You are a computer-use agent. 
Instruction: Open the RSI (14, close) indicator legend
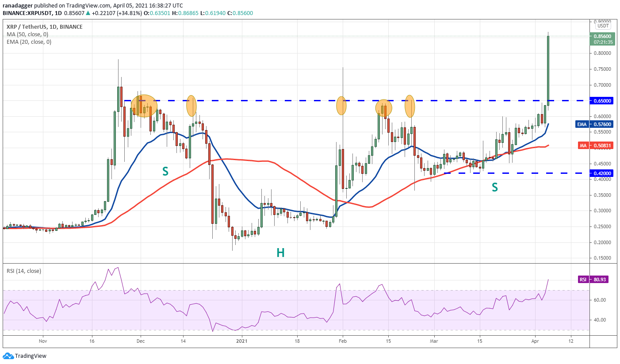(23, 271)
